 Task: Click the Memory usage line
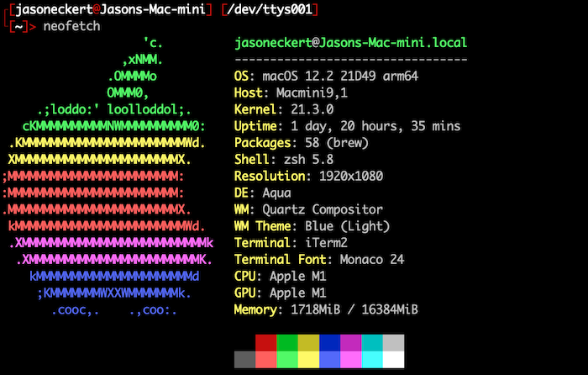click(326, 309)
